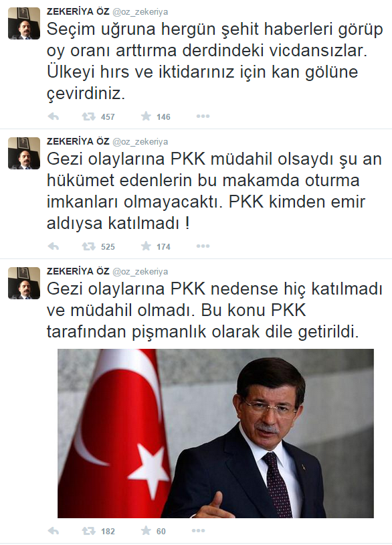Favorite the tweet with 174 stars
This screenshot has width=392, height=545.
coord(146,246)
